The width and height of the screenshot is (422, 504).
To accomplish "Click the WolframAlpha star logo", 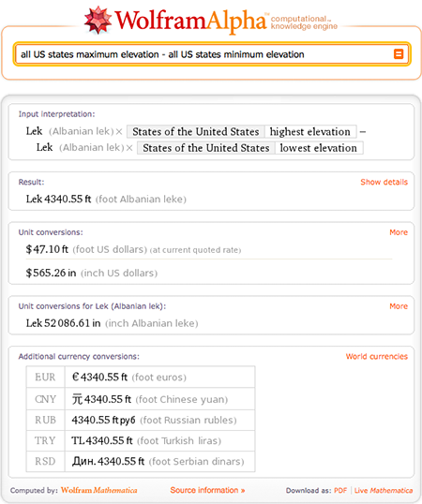I will [98, 20].
